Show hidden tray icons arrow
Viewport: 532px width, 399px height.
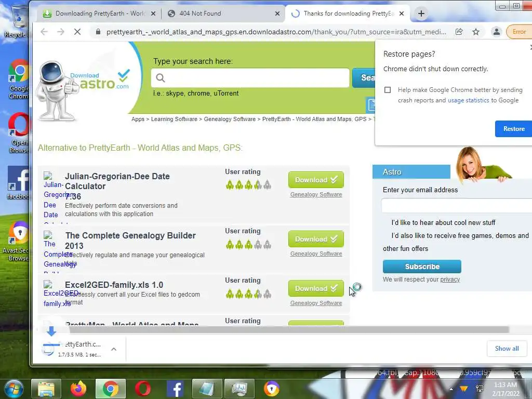[451, 389]
